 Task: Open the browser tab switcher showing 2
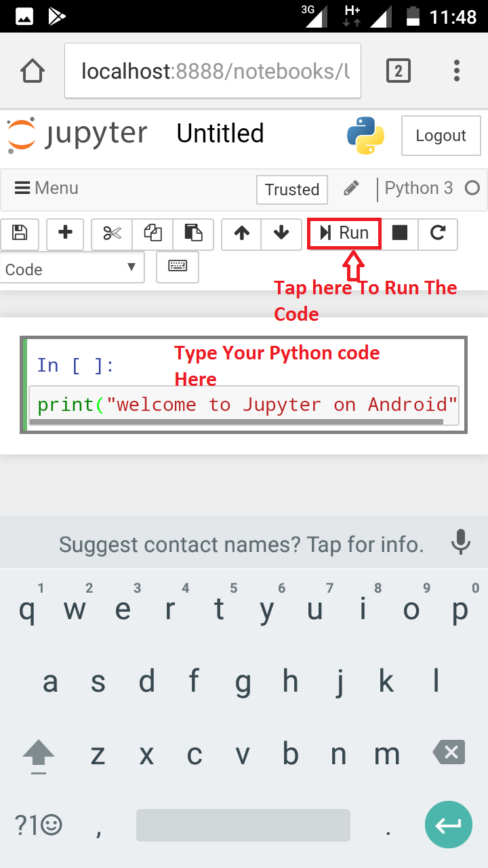pyautogui.click(x=398, y=71)
